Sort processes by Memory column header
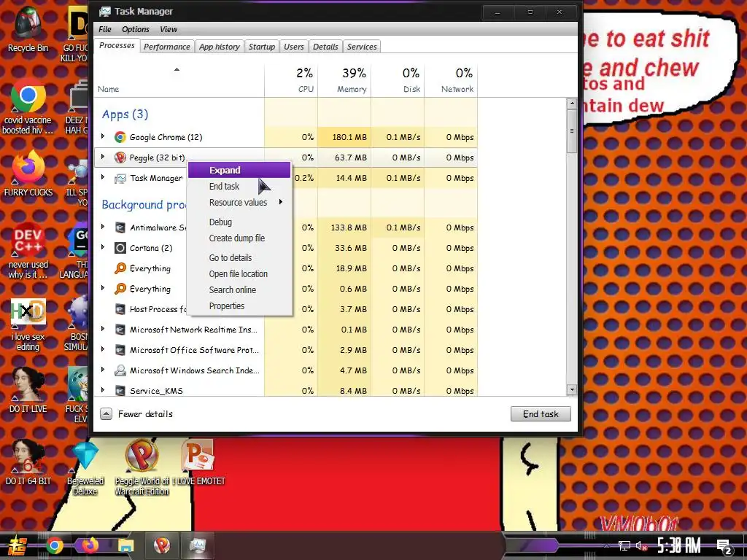The height and width of the screenshot is (560, 747). pyautogui.click(x=344, y=80)
